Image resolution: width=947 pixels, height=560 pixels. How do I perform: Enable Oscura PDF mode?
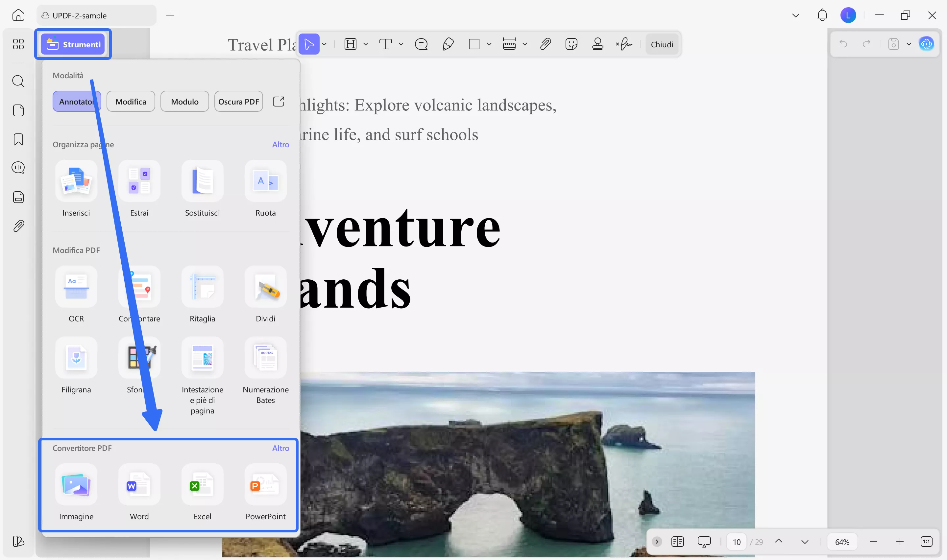pos(238,101)
